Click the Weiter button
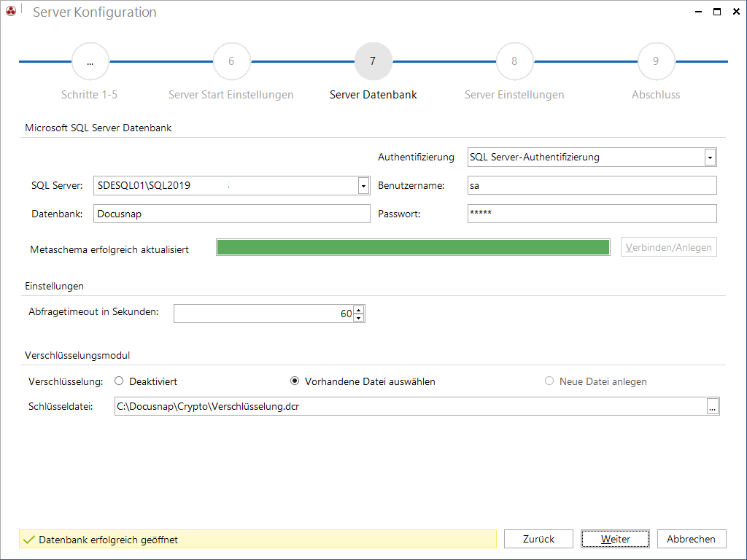This screenshot has width=747, height=560. click(x=615, y=539)
